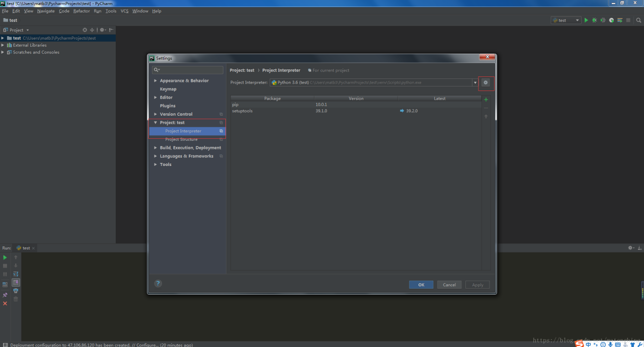Expand Languages & Frameworks node
Screen dimensions: 644x347
[155, 156]
